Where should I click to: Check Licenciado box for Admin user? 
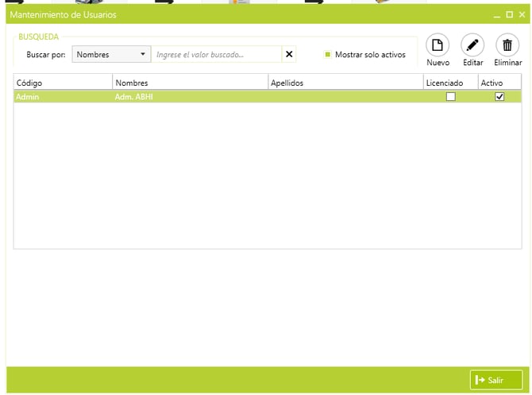450,97
